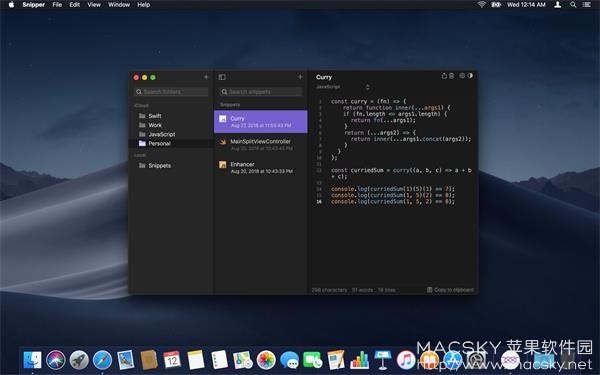Open FaceTime from the dock
This screenshot has width=600, height=375.
pyautogui.click(x=313, y=360)
